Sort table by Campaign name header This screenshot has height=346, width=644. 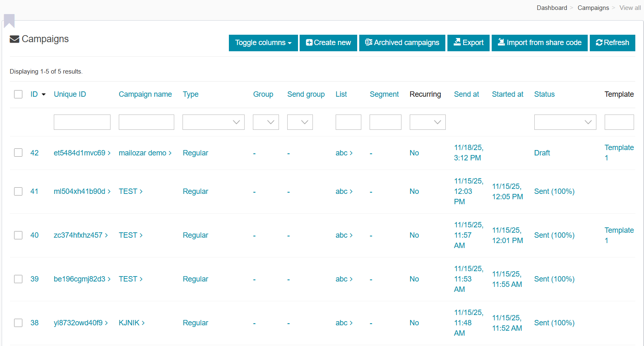tap(145, 94)
